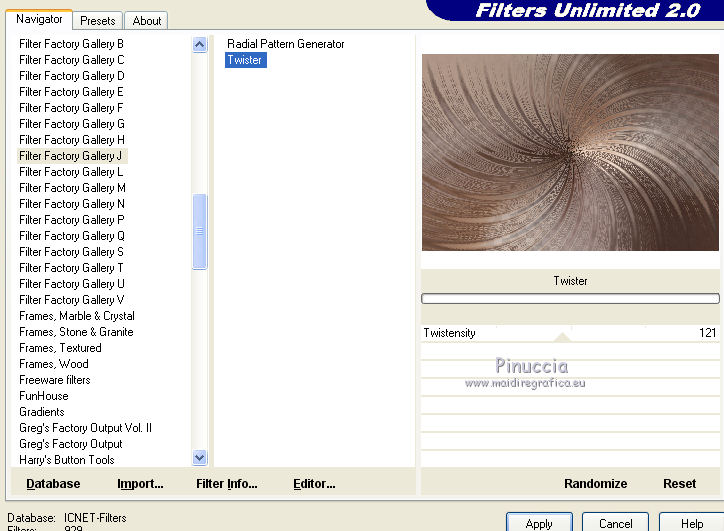Click the Twistensity value 121
This screenshot has height=531, width=724.
point(707,333)
